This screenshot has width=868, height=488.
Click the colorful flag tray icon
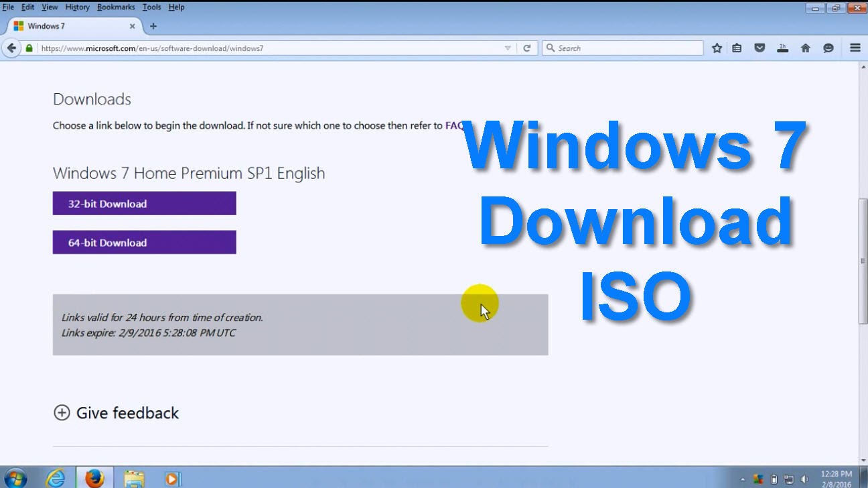(758, 479)
